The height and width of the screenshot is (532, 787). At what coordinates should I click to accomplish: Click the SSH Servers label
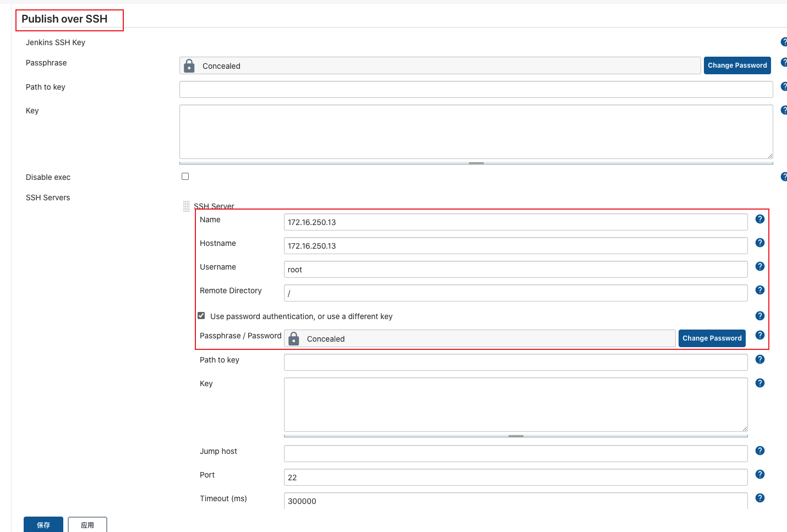pos(48,198)
